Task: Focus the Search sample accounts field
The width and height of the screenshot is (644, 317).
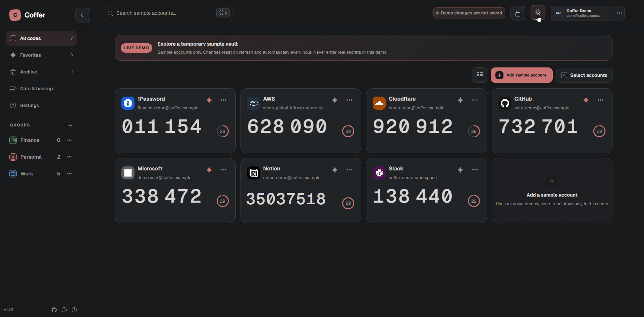Action: [x=168, y=13]
